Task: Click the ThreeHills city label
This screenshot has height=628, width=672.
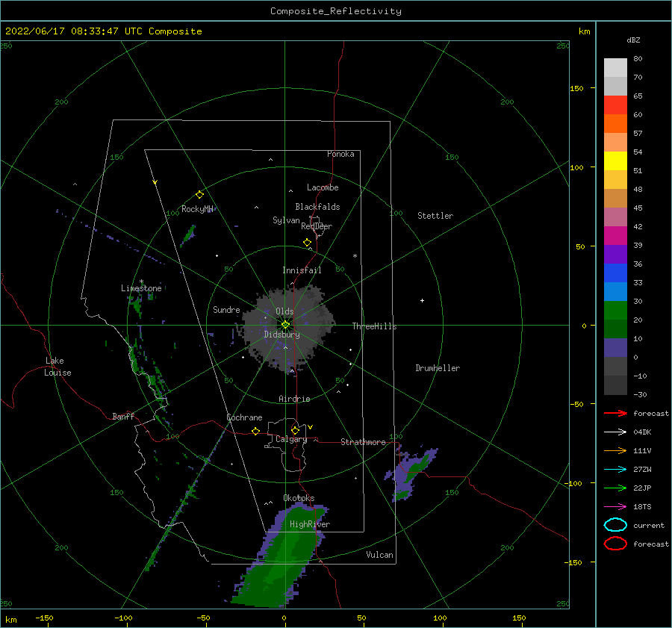Action: coord(375,326)
